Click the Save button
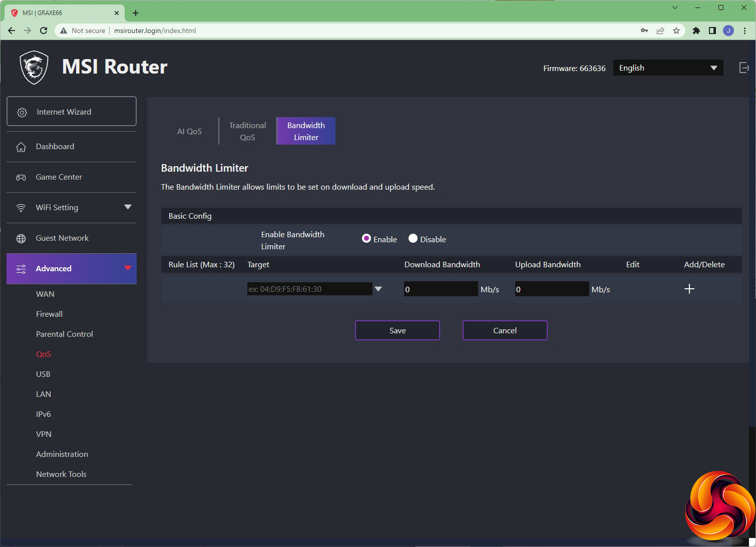The width and height of the screenshot is (756, 547). (398, 330)
